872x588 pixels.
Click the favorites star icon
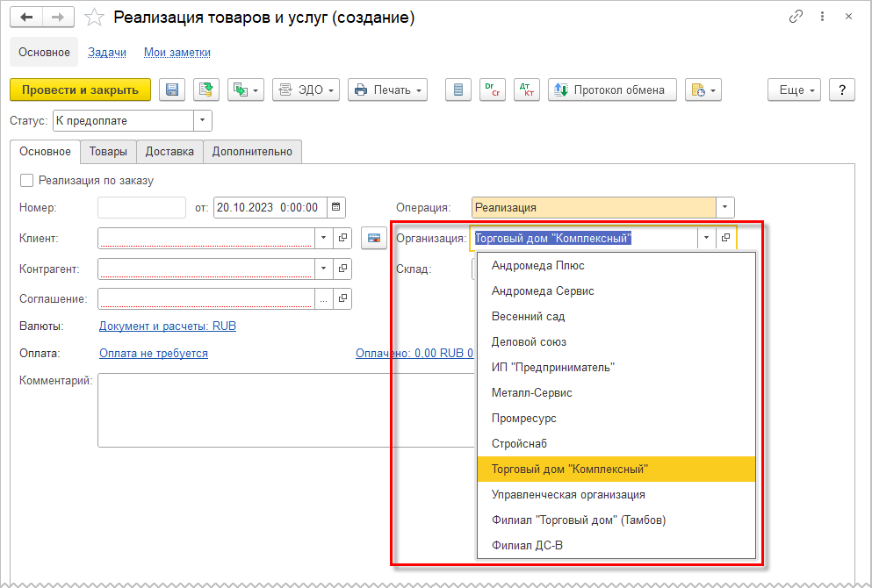[x=96, y=18]
